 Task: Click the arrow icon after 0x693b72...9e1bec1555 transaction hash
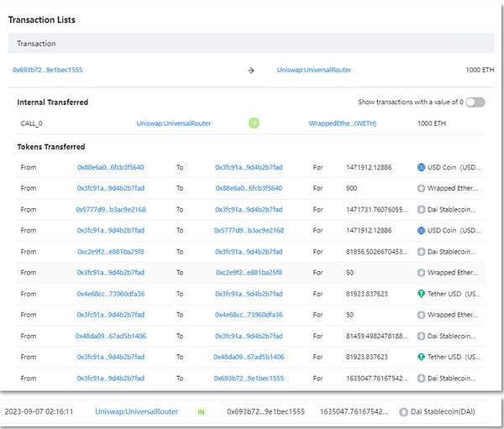[x=250, y=71]
